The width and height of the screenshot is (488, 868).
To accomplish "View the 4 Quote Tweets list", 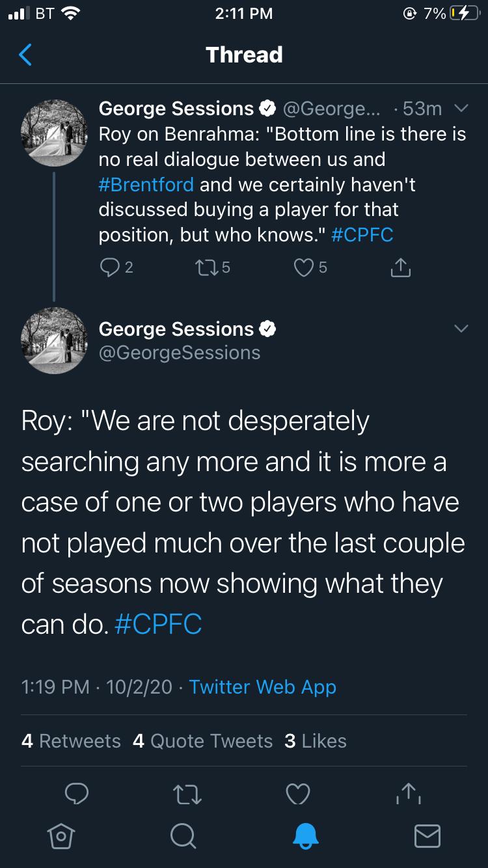I will [x=202, y=741].
